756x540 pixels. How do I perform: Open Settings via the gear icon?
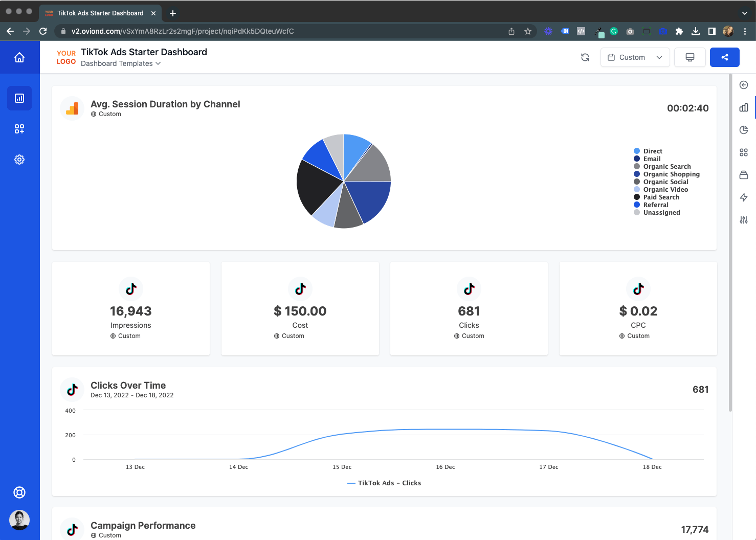click(x=19, y=160)
